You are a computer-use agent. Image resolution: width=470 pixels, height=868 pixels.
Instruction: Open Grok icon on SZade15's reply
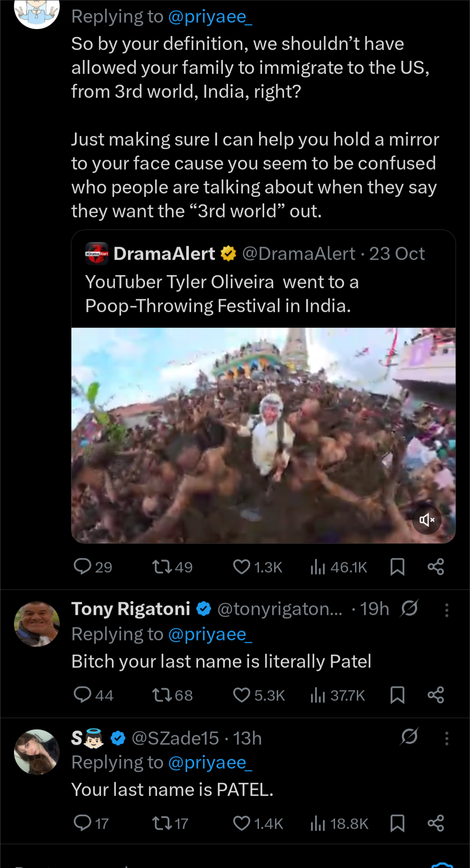point(410,737)
